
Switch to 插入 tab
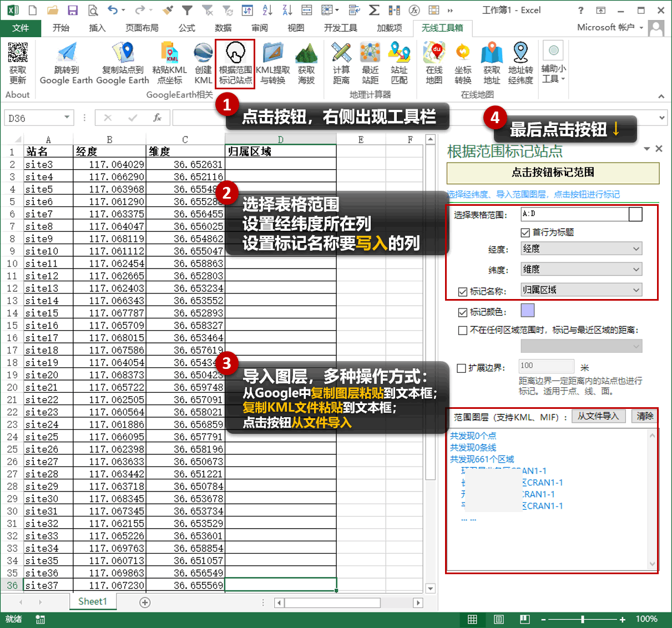[97, 28]
